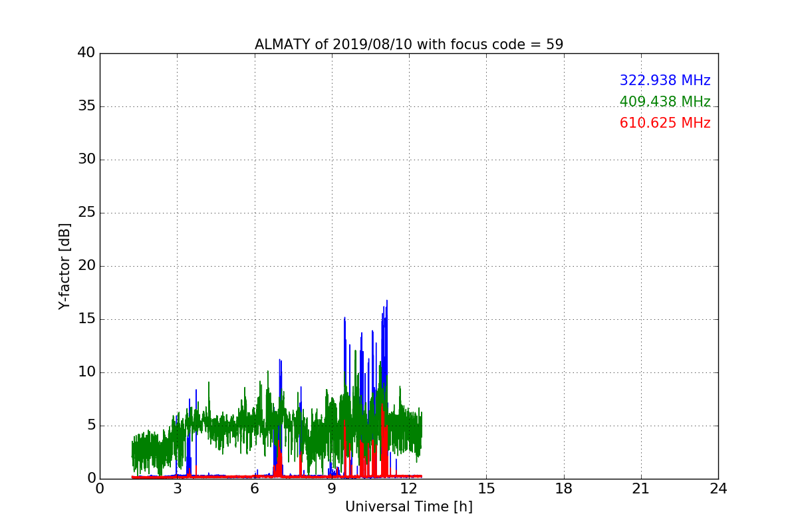
Task: Click the x-axis tick label 9
Action: pyautogui.click(x=332, y=489)
